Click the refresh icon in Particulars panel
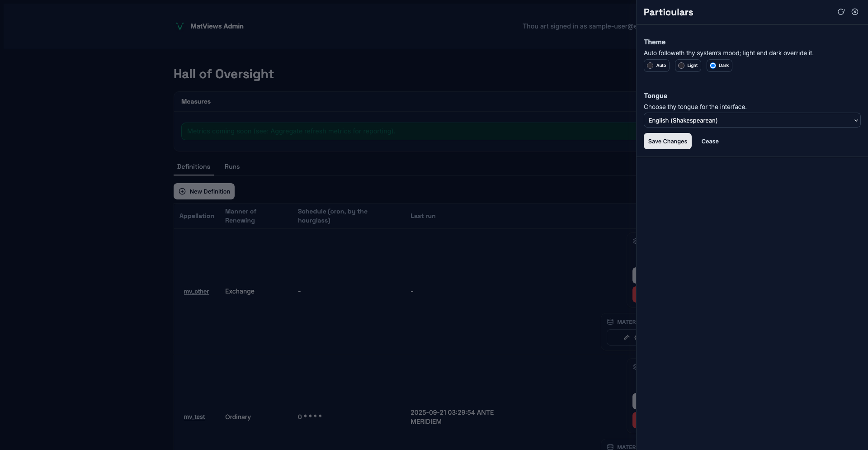This screenshot has height=450, width=868. coord(841,12)
